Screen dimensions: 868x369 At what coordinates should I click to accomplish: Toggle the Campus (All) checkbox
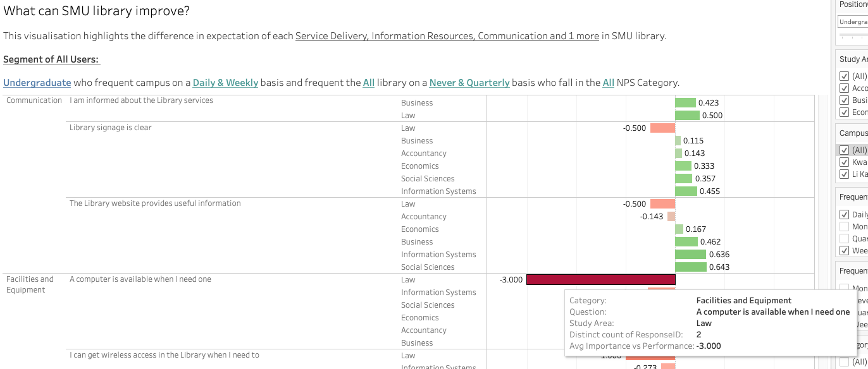[844, 150]
